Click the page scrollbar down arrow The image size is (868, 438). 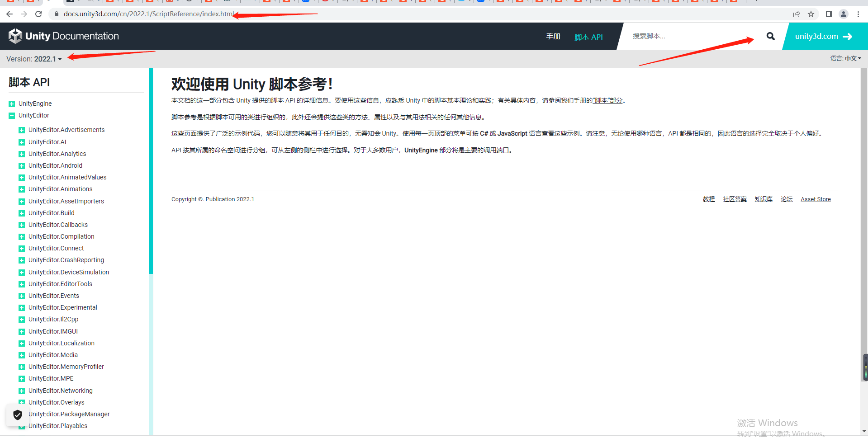[x=864, y=431]
